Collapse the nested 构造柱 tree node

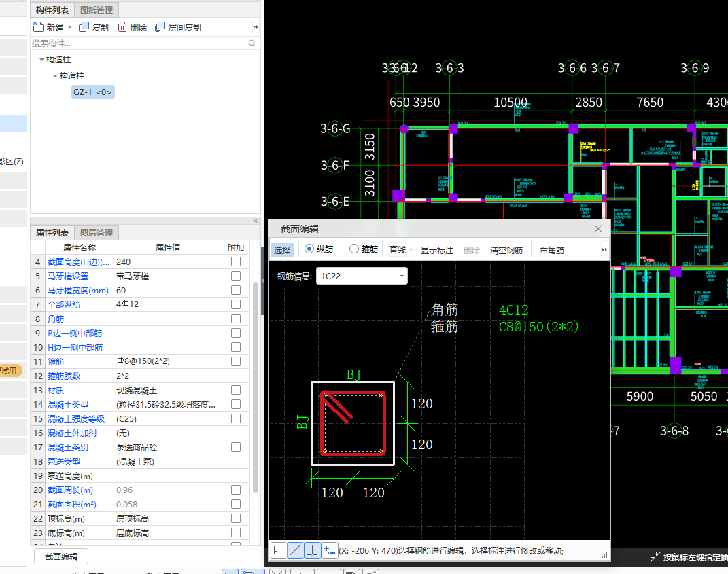(55, 75)
